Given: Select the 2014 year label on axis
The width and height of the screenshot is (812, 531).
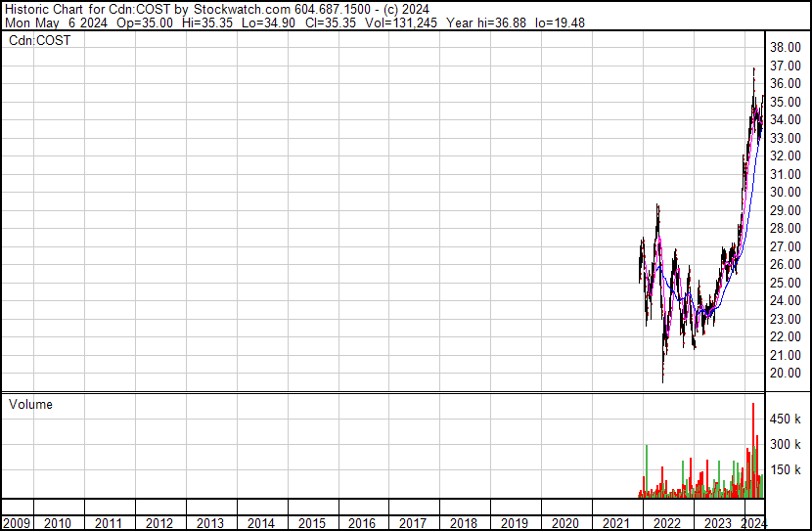Looking at the screenshot, I should pos(260,523).
